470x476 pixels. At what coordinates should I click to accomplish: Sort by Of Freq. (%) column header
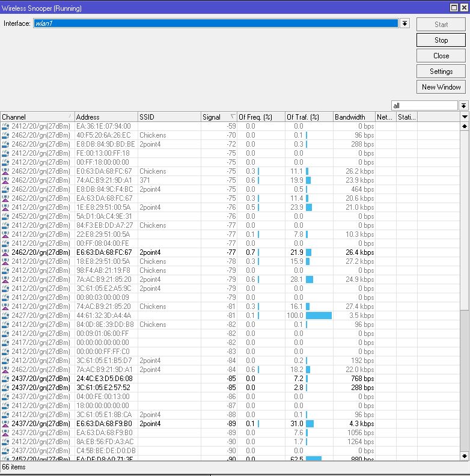(261, 117)
